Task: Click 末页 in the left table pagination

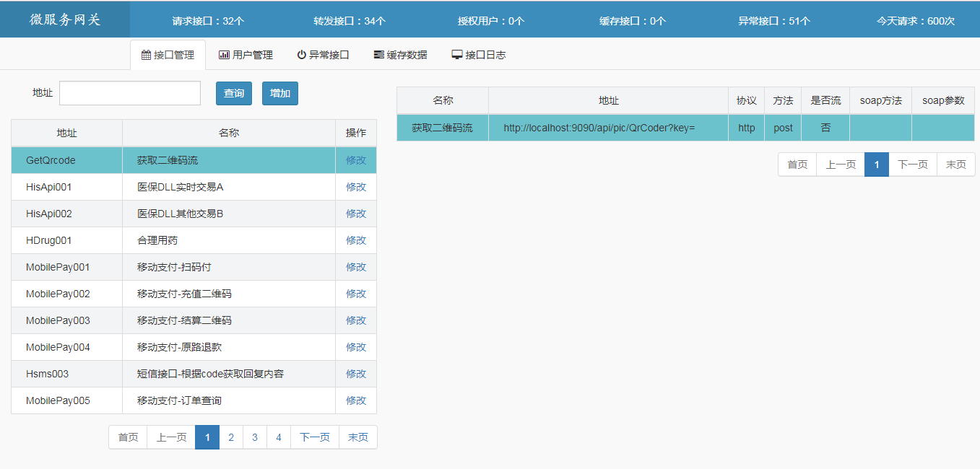Action: pyautogui.click(x=358, y=437)
